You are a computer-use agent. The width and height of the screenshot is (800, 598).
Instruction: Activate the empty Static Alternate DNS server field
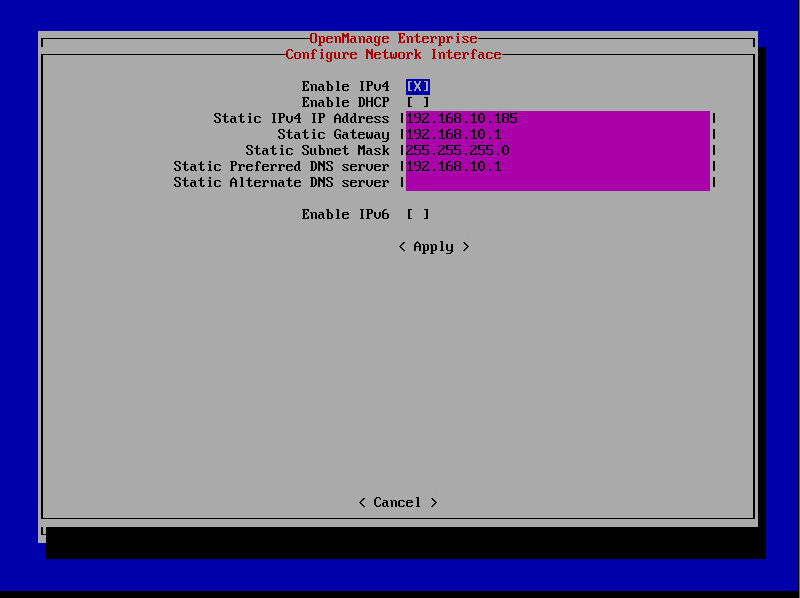pos(558,182)
